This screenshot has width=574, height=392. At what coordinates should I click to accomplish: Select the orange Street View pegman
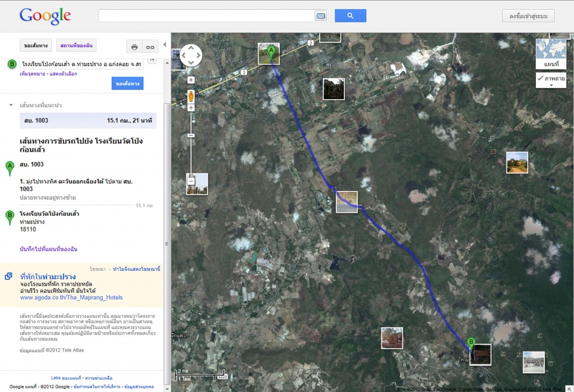pyautogui.click(x=191, y=95)
